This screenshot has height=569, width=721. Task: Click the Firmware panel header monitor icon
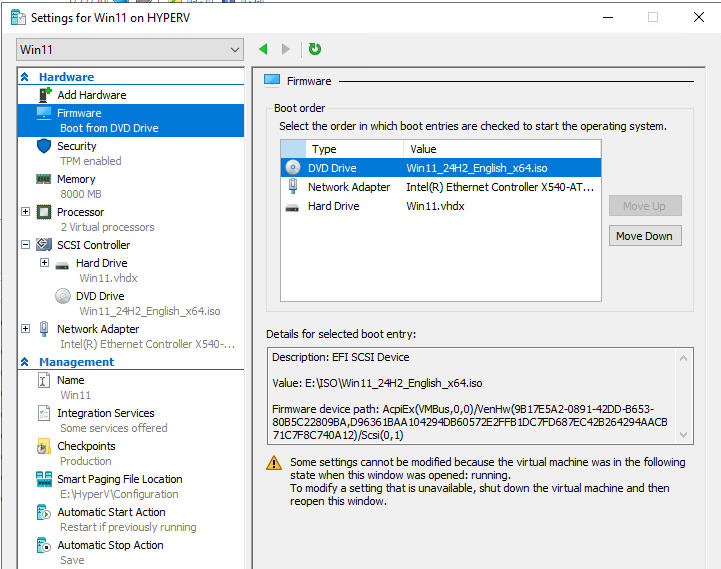click(x=272, y=80)
